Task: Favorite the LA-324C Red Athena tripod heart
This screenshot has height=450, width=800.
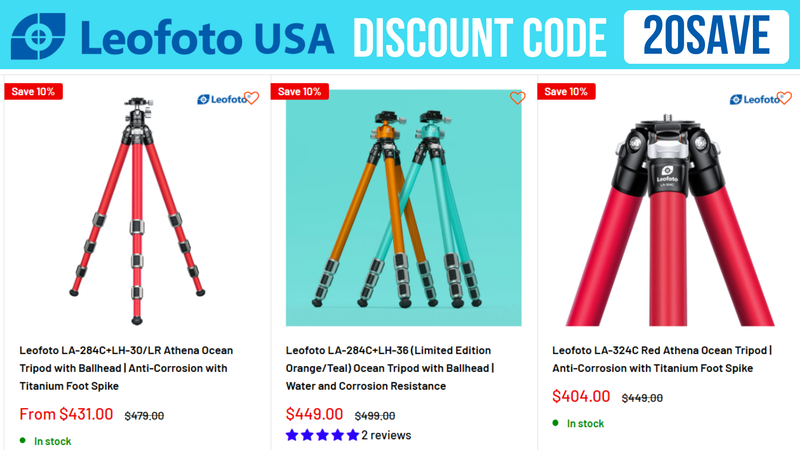Action: (x=784, y=98)
